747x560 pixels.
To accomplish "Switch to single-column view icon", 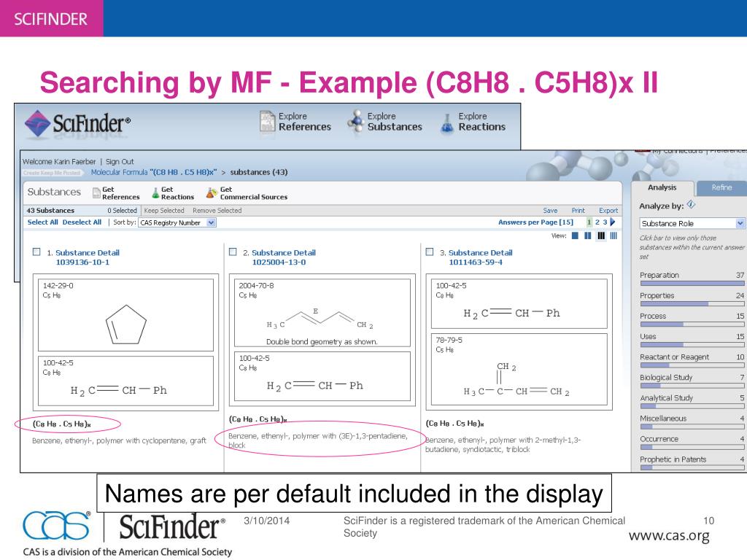I will [x=575, y=236].
